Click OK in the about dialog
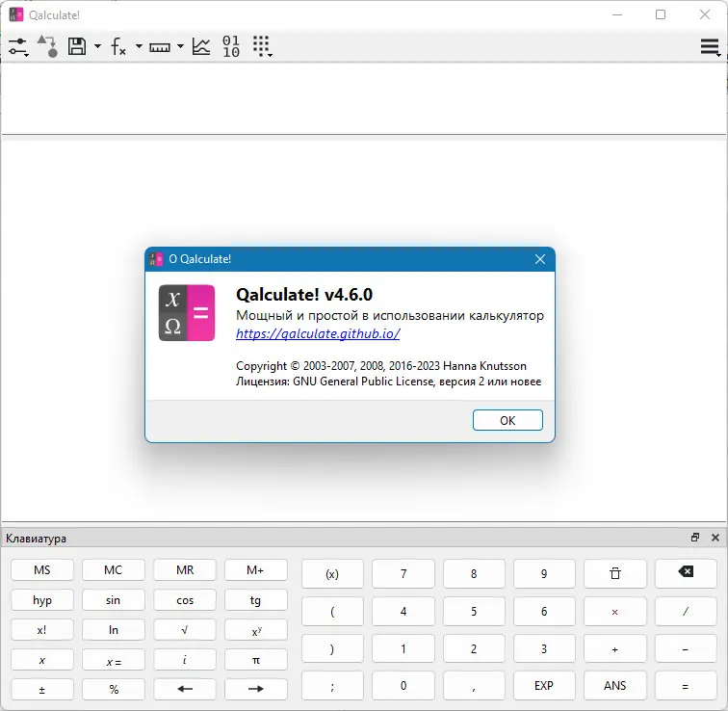Image resolution: width=728 pixels, height=711 pixels. pyautogui.click(x=507, y=420)
